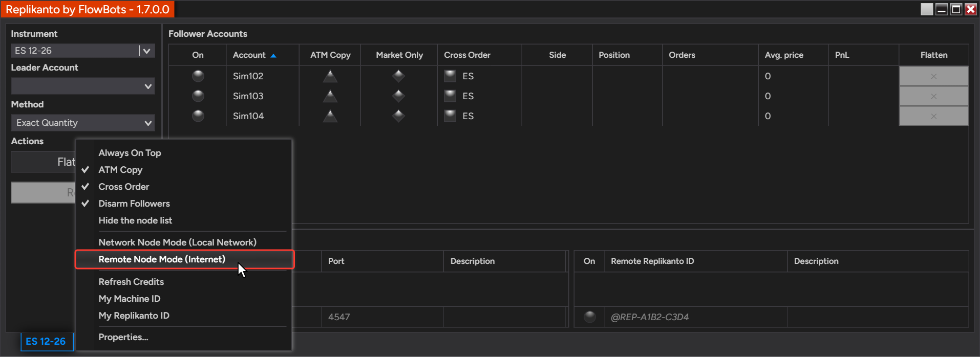Close the Replikanto window
The height and width of the screenshot is (357, 980).
click(970, 9)
